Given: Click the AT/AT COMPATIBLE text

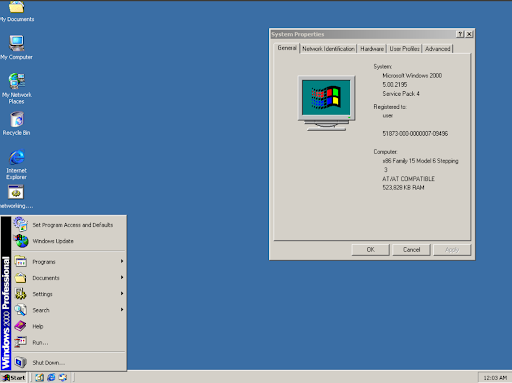Looking at the screenshot, I should point(408,179).
